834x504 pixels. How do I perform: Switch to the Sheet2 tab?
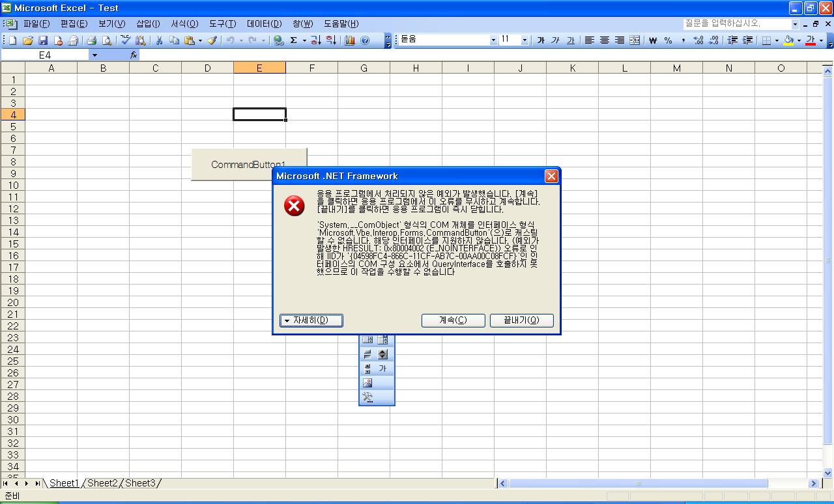tap(102, 483)
